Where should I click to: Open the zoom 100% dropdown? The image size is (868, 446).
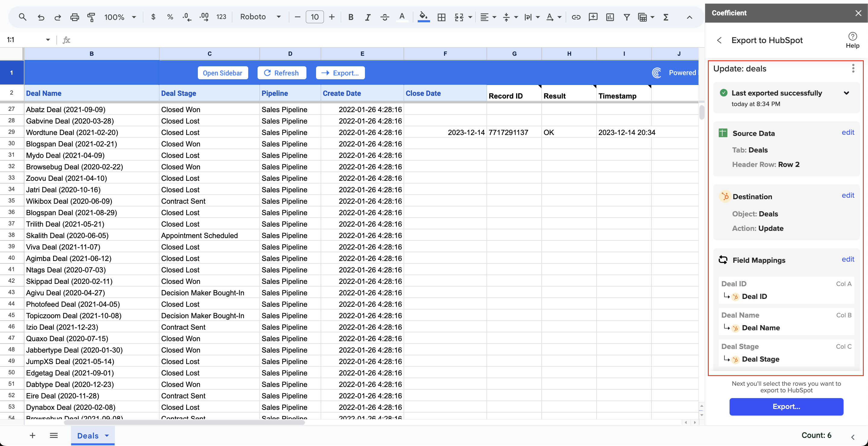(120, 17)
